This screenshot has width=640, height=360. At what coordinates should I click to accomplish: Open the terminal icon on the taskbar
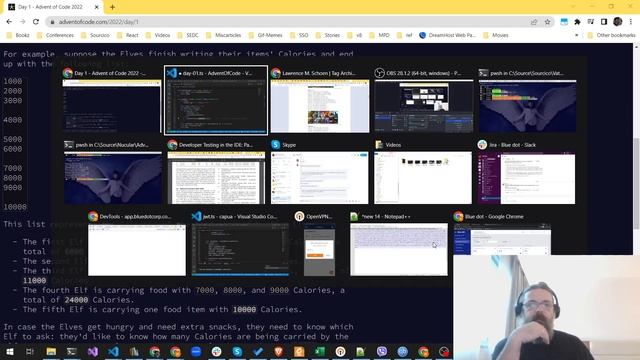[x=72, y=351]
